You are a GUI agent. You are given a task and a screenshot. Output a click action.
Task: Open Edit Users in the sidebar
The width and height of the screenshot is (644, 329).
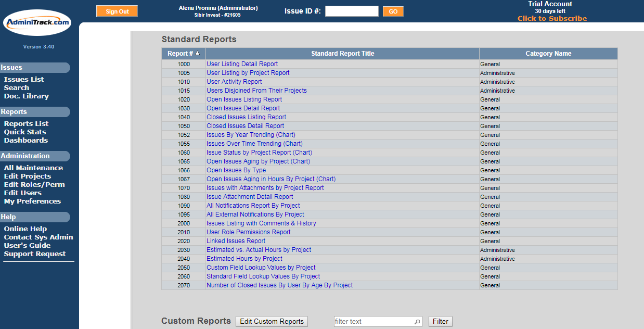pyautogui.click(x=23, y=193)
